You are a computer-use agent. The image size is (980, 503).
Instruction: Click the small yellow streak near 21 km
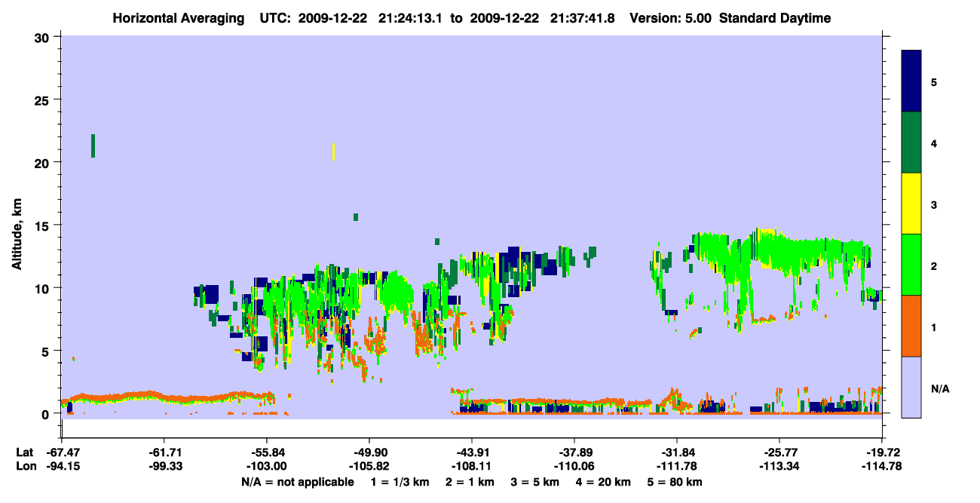pyautogui.click(x=333, y=152)
